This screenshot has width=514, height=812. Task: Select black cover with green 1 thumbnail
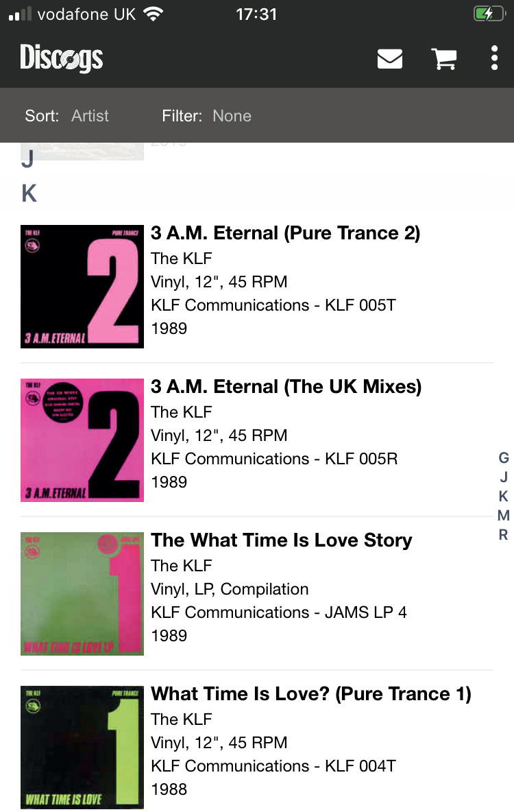(x=82, y=748)
